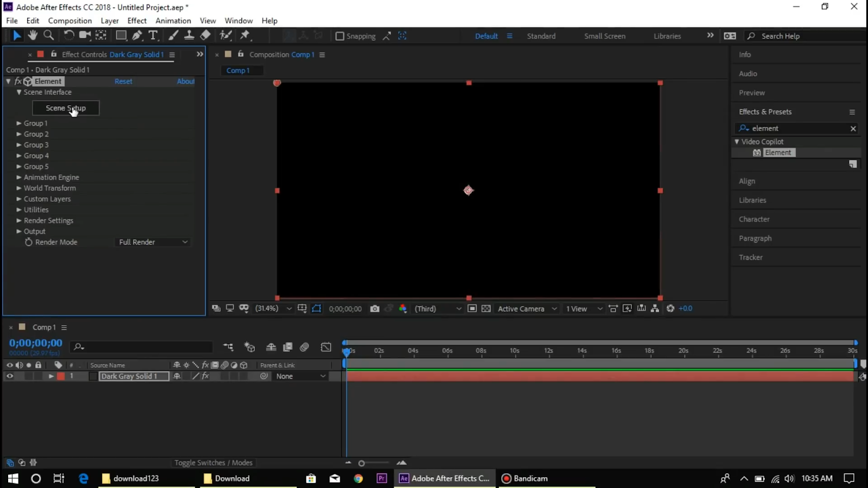The image size is (868, 488).
Task: Click the Composition Mini-Flowchart timeline icon
Action: pos(228,347)
